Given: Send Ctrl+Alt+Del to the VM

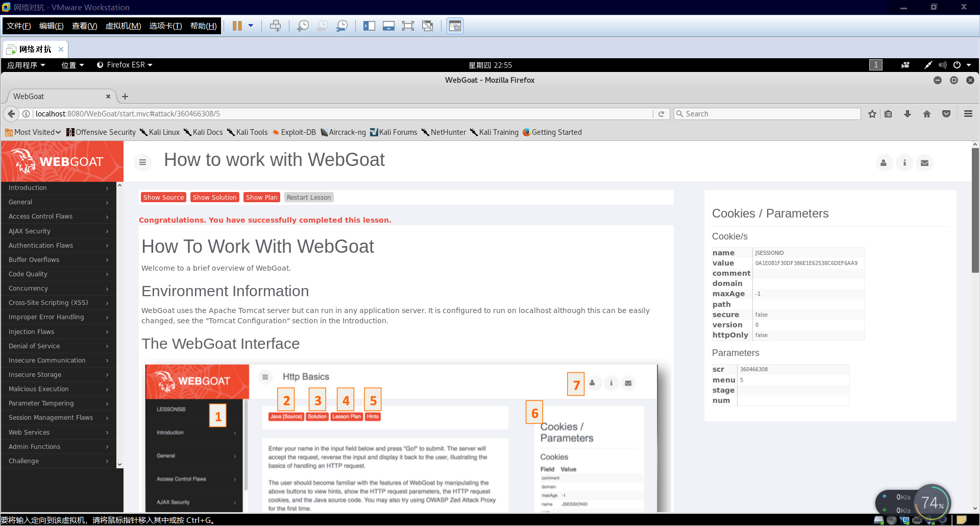Looking at the screenshot, I should 275,26.
